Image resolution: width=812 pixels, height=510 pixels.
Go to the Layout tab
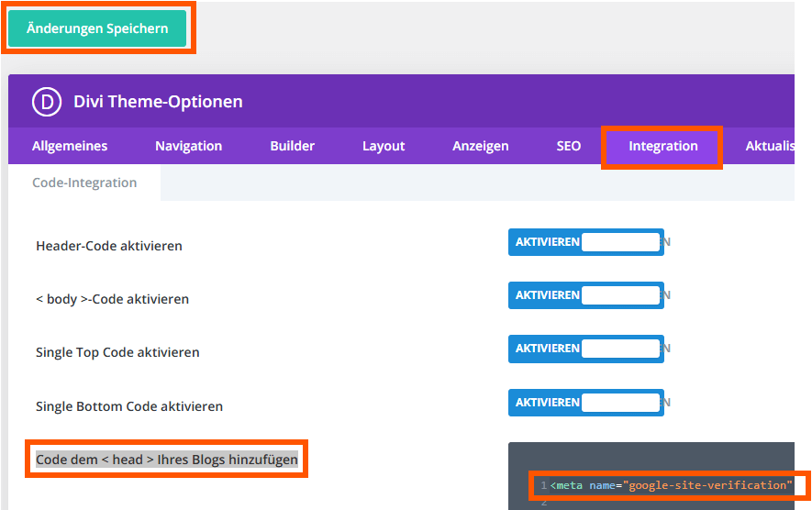tap(384, 146)
